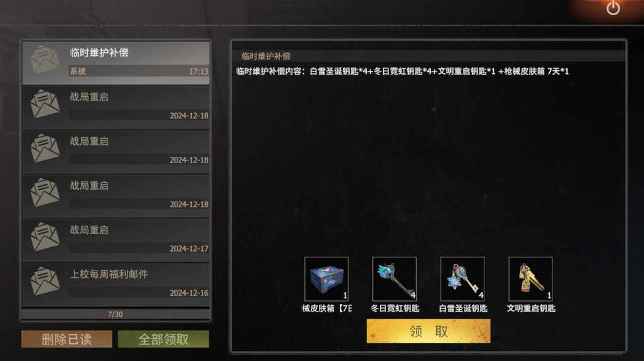Click envelope icon of 上校每周福利邮件
Screen dimensions: 644x361
coord(45,281)
